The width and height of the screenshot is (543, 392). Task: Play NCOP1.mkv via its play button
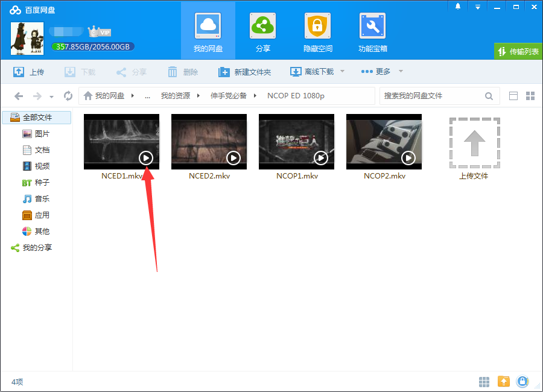pos(321,158)
